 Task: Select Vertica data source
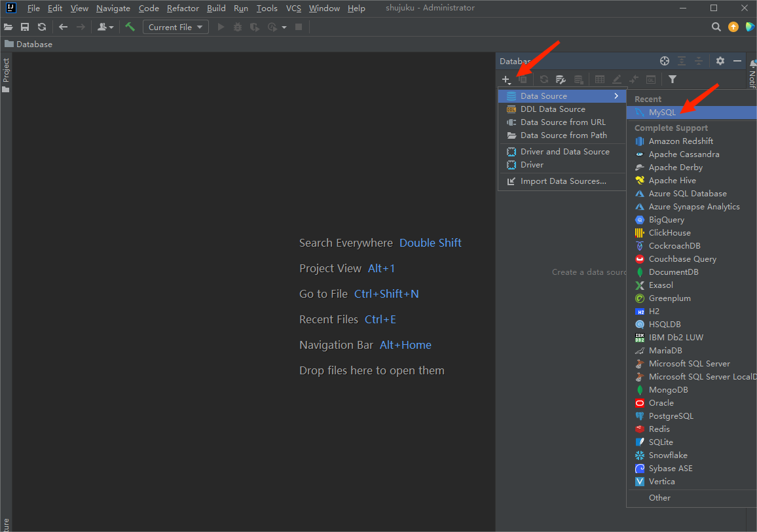(x=692, y=481)
